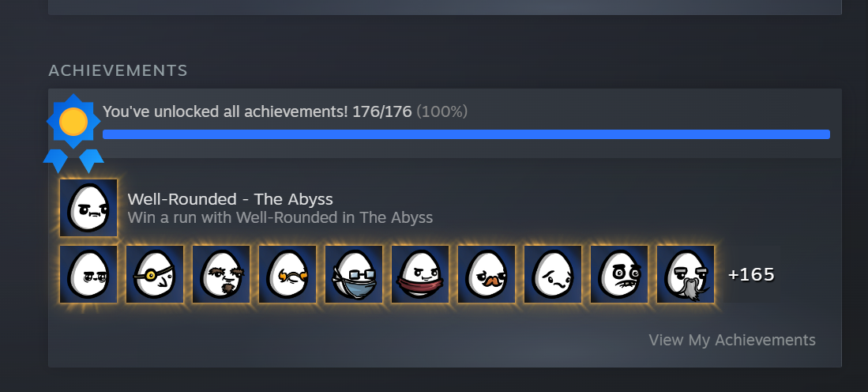Click the gray-bearded old egg achievement
The height and width of the screenshot is (392, 868).
click(x=686, y=274)
